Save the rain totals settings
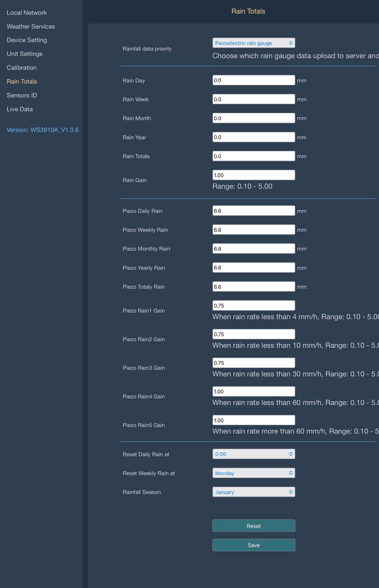379x588 pixels. point(254,545)
